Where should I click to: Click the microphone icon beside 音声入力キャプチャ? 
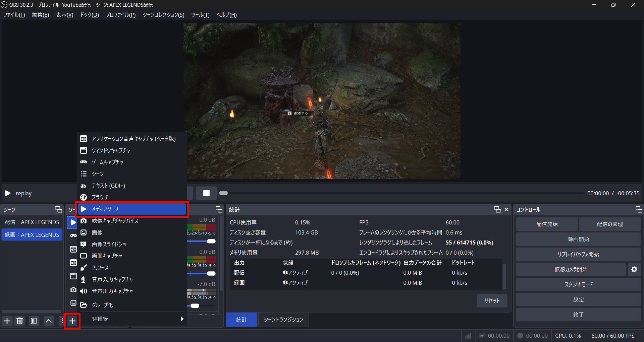coord(84,279)
